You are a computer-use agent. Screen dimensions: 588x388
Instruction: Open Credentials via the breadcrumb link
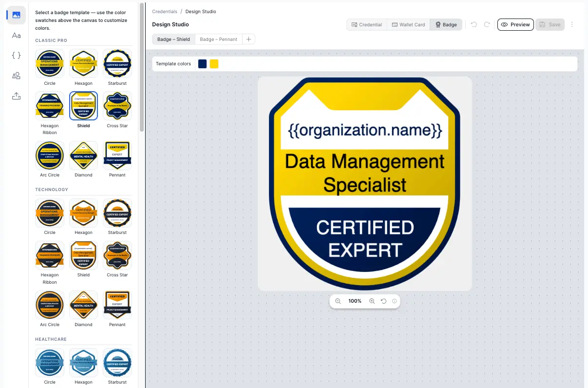coord(165,11)
